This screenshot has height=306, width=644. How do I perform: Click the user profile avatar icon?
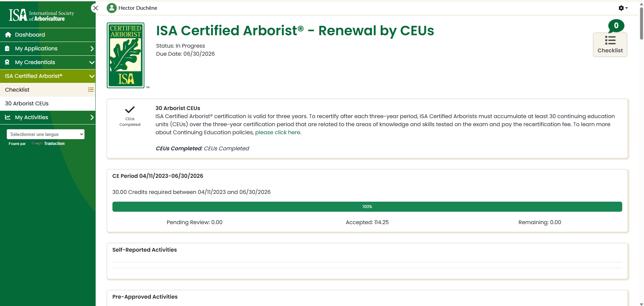[x=111, y=8]
